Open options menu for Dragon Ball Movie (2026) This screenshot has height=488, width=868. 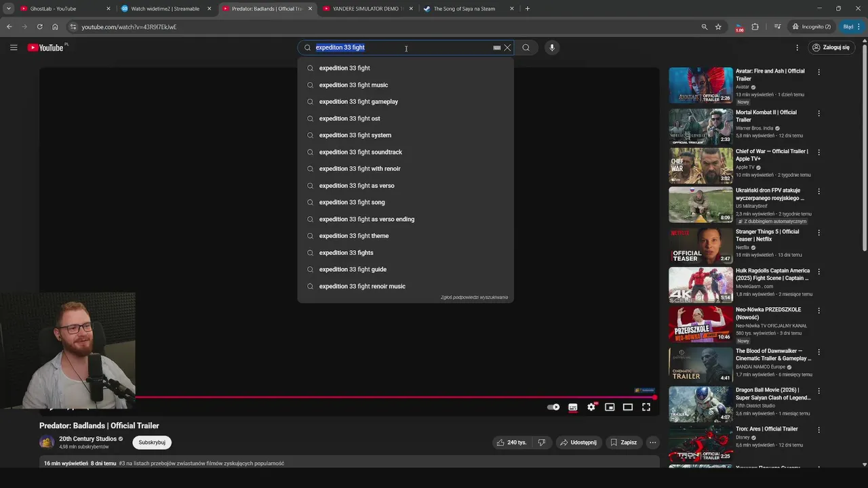pyautogui.click(x=818, y=390)
